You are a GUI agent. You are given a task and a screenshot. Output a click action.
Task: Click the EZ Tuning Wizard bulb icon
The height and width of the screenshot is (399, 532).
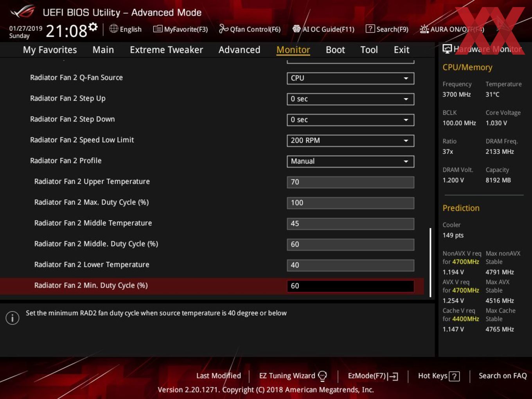pos(322,376)
